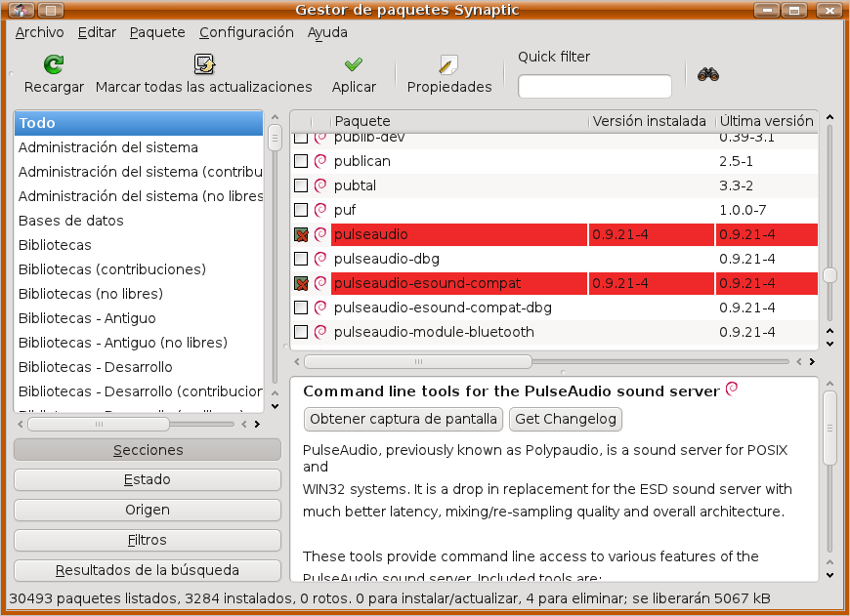Click up arrow above package list scrollbar

tap(829, 116)
